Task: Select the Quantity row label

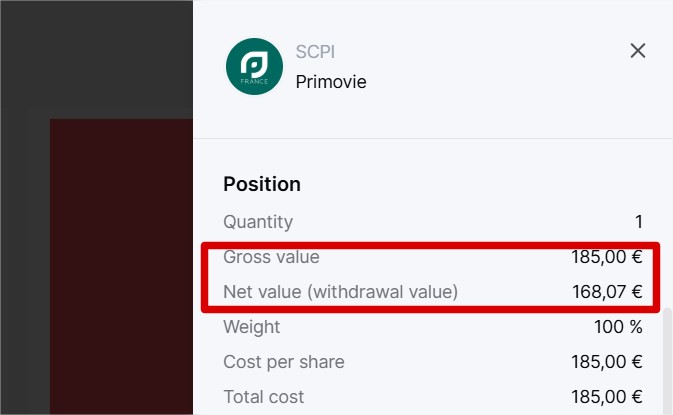Action: pos(258,222)
